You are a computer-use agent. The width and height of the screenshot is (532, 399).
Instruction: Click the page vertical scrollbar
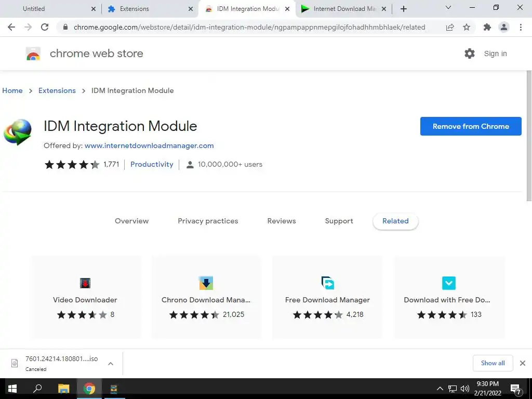click(528, 136)
